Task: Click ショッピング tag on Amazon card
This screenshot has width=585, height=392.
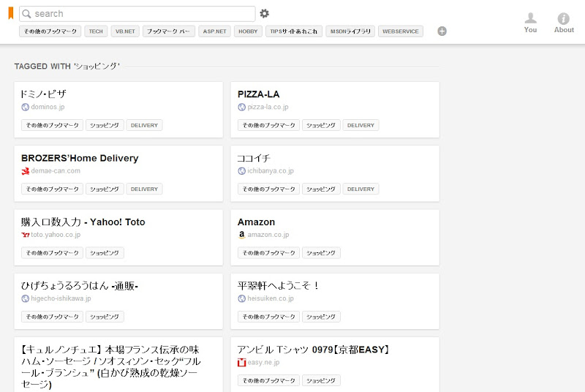Action: pyautogui.click(x=321, y=253)
